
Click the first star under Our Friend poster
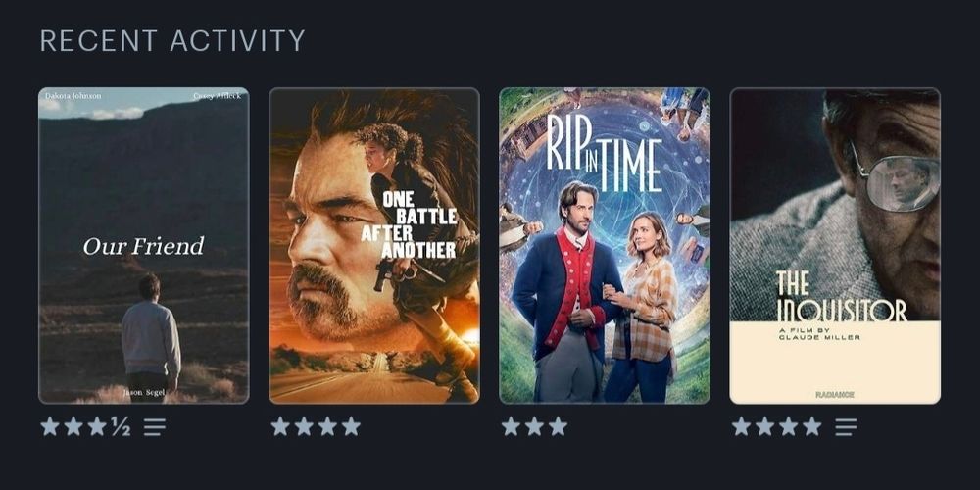50,426
